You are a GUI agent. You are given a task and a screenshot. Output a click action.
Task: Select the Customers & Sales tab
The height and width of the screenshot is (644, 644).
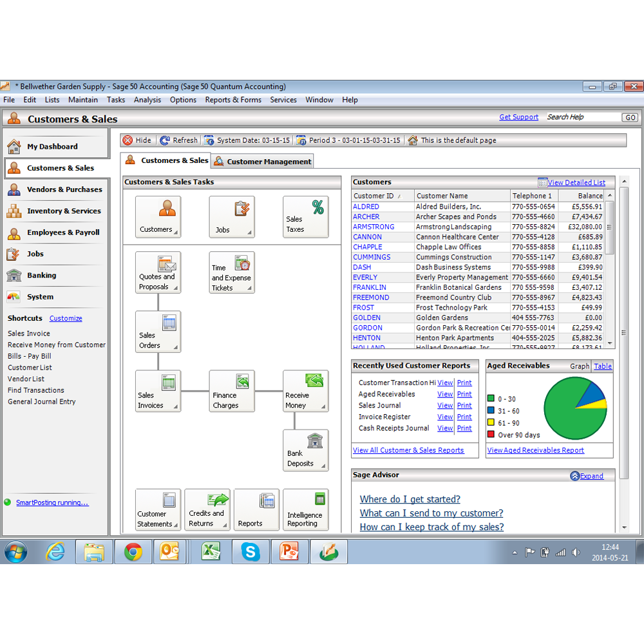(167, 160)
